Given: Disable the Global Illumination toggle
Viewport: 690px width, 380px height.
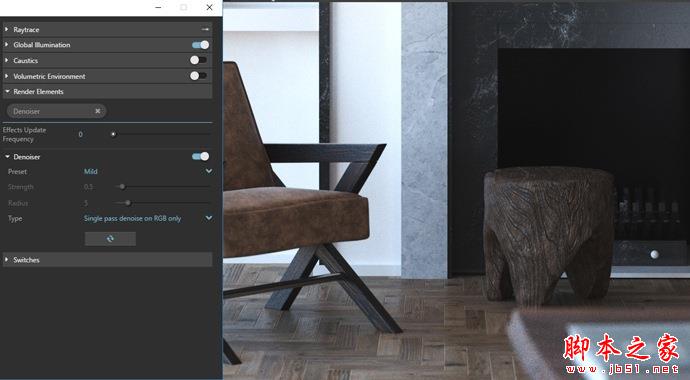Looking at the screenshot, I should (x=200, y=45).
